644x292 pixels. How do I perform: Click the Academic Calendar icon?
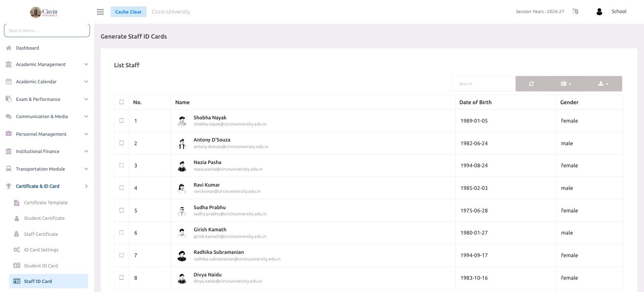tap(9, 82)
